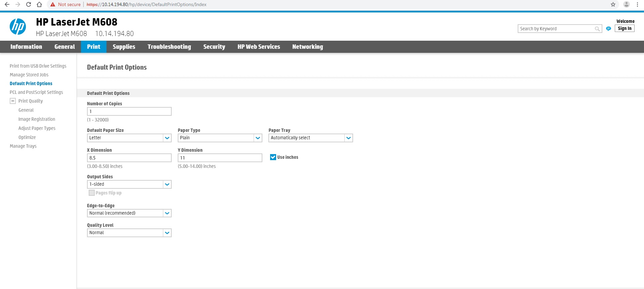
Task: Click the Not secure warning icon
Action: [53, 4]
